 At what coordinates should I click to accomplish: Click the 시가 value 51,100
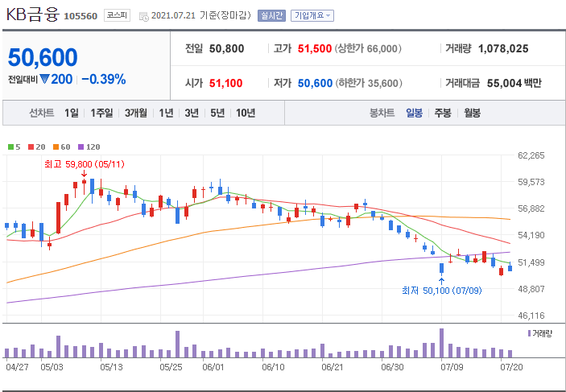click(226, 83)
